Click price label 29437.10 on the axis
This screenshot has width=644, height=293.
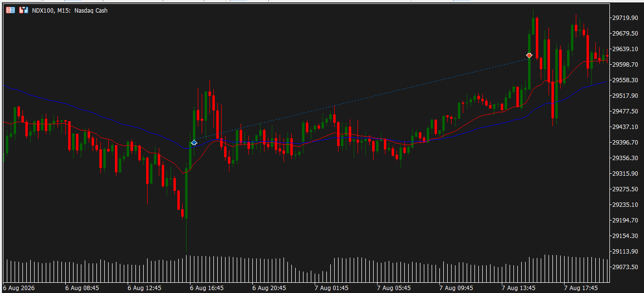tap(625, 127)
